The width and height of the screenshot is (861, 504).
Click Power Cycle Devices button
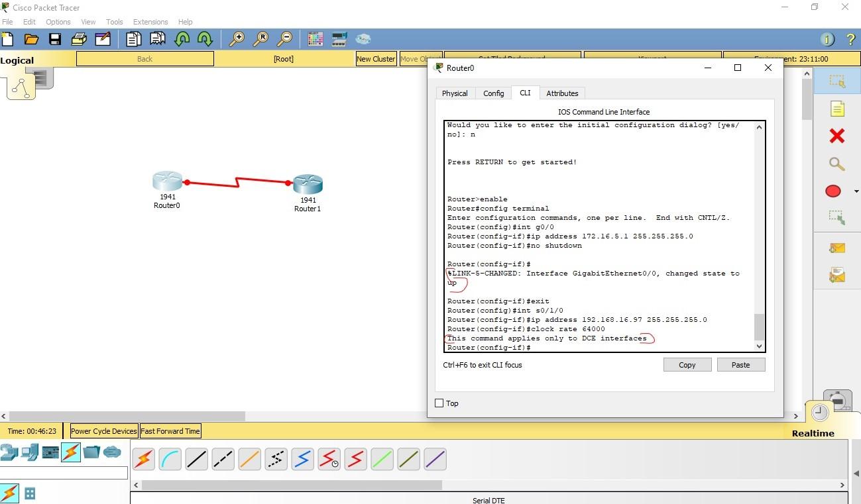(x=103, y=431)
